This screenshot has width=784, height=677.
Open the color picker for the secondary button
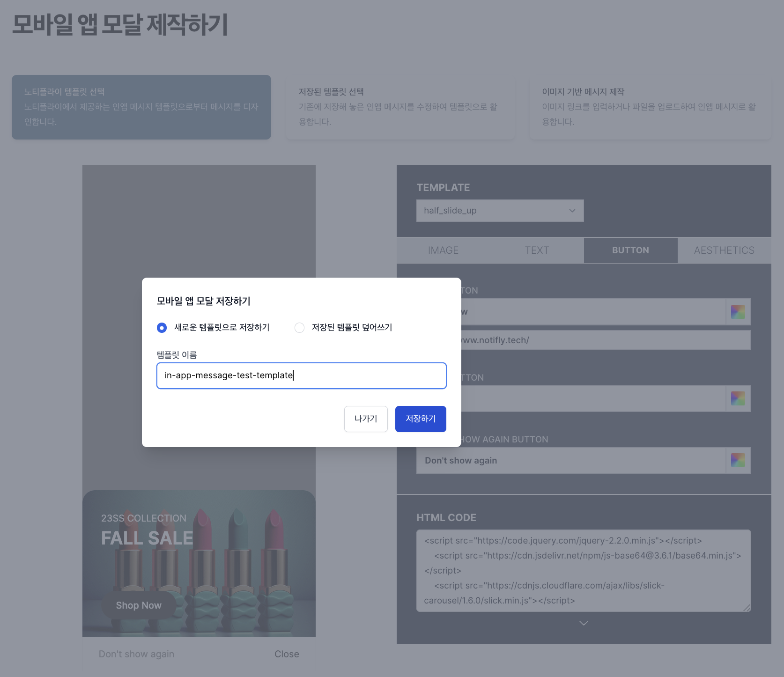pyautogui.click(x=738, y=398)
